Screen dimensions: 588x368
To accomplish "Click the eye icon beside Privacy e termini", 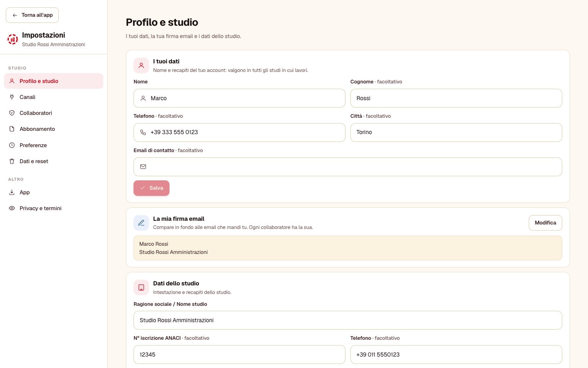I will 12,208.
